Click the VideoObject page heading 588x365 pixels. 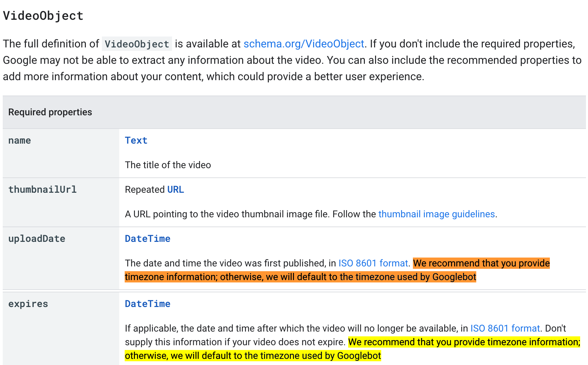point(43,16)
